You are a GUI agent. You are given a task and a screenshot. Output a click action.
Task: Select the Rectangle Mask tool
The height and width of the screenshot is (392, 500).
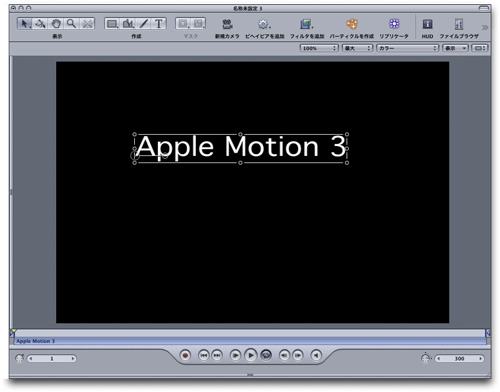(183, 24)
